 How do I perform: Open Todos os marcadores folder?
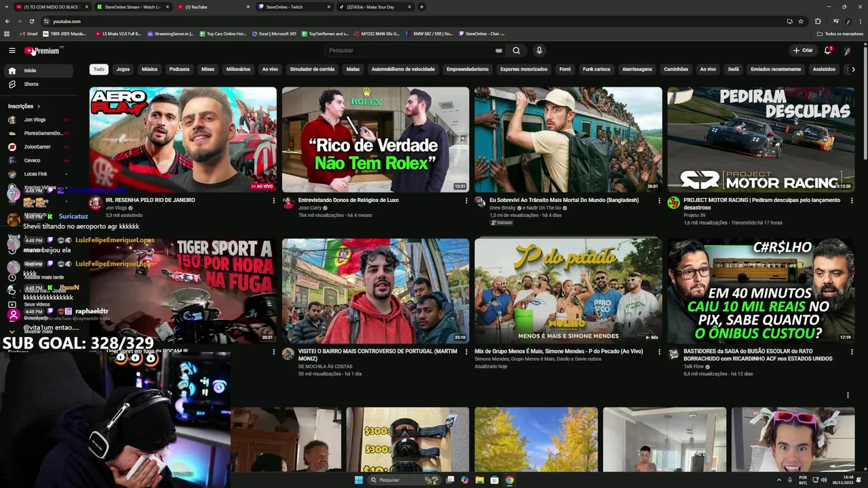840,33
